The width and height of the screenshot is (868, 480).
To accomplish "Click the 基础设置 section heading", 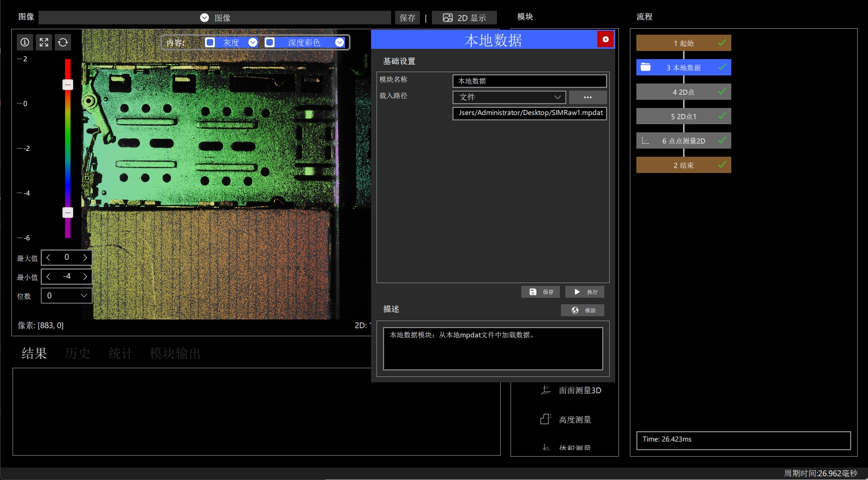I will [399, 61].
